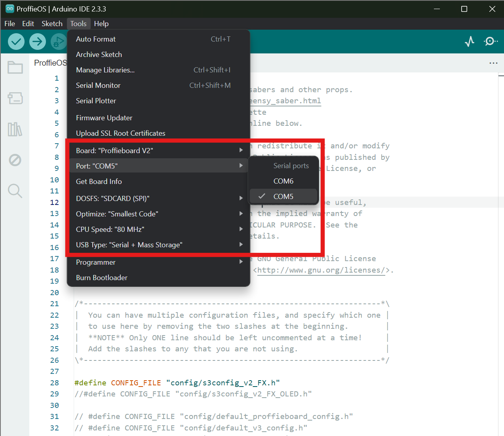Screen dimensions: 504x436
Task: Click the default_v3_config.h comment line
Action: pyautogui.click(x=191, y=428)
